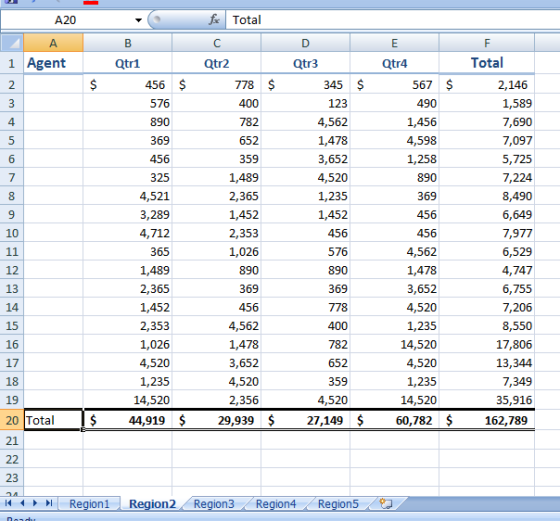This screenshot has width=560, height=521.
Task: Select column A header
Action: tap(53, 43)
